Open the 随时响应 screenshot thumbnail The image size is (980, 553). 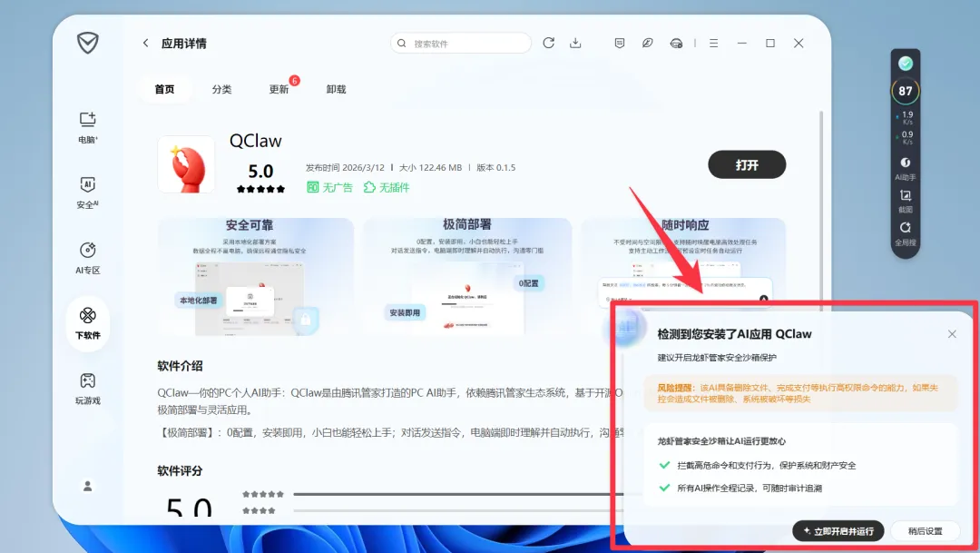coord(683,262)
